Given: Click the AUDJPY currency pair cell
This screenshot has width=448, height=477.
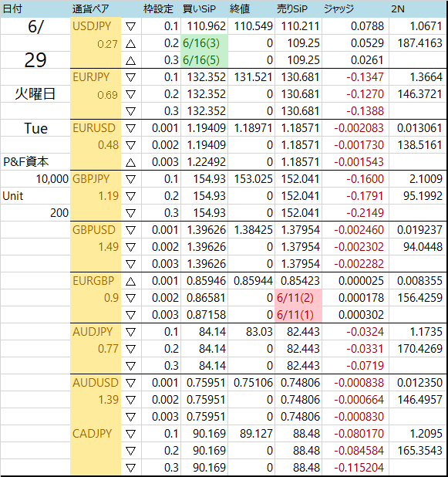Looking at the screenshot, I should coord(96,331).
